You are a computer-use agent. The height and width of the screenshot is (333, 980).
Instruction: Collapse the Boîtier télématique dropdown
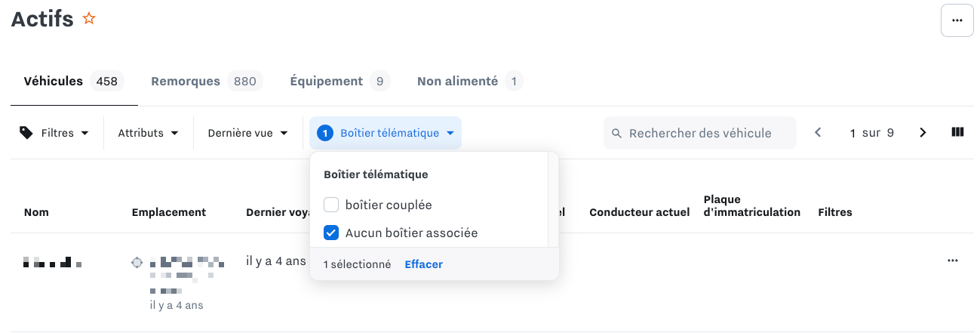tap(386, 133)
